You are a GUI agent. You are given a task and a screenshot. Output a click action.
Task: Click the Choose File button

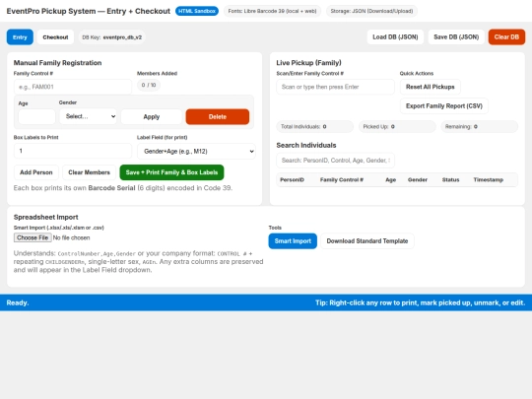click(33, 237)
